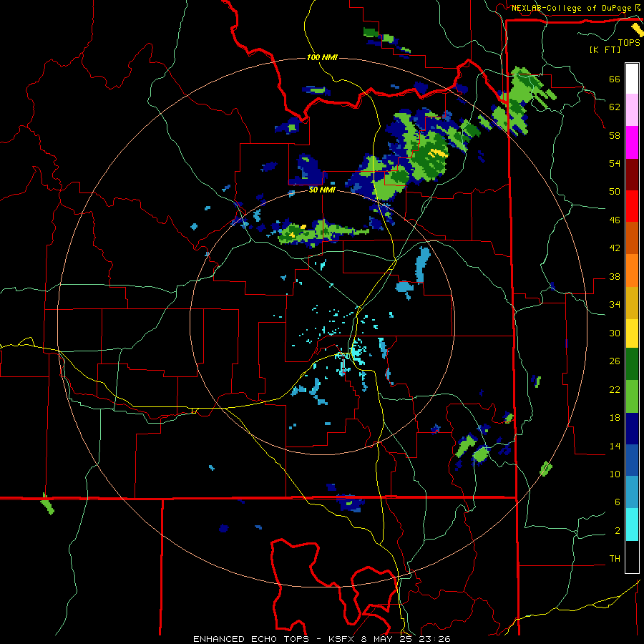
Task: Click the dark red maroon legend swatch
Action: point(632,175)
